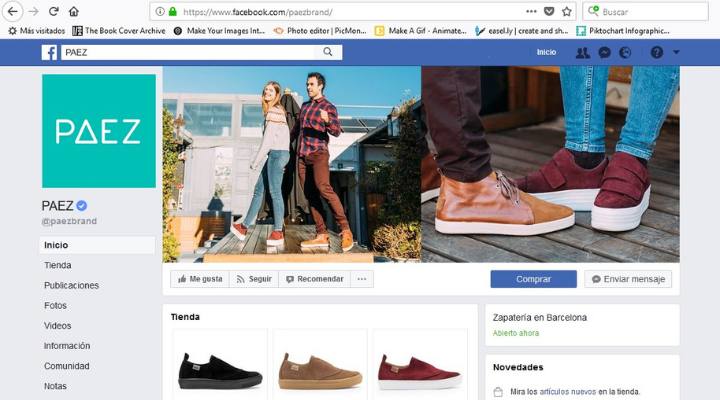This screenshot has height=400, width=720.
Task: Open the browser home page icon
Action: [74, 11]
